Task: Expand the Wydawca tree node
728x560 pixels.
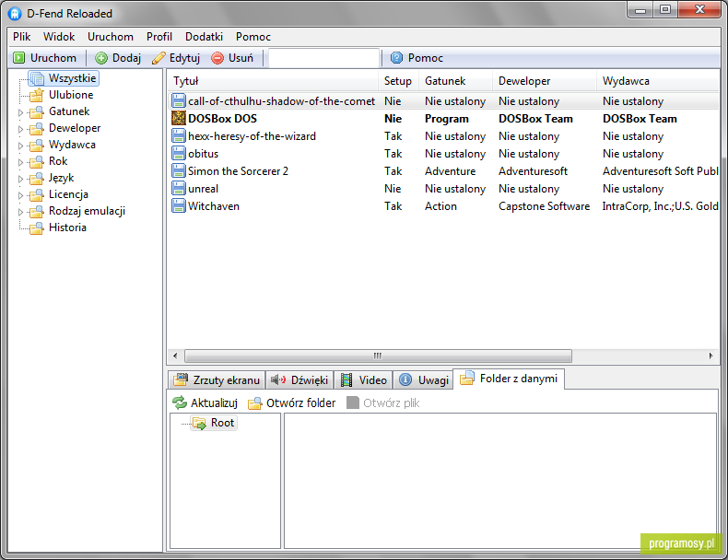Action: click(20, 146)
